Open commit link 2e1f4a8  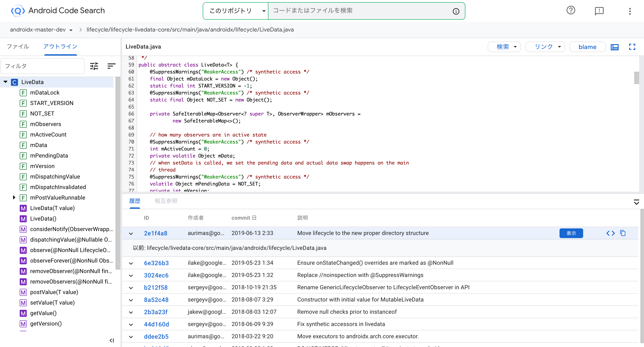tap(155, 233)
